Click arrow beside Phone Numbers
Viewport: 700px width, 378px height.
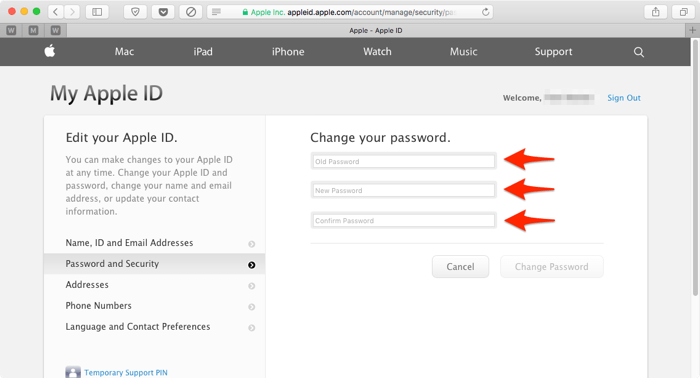coord(252,307)
